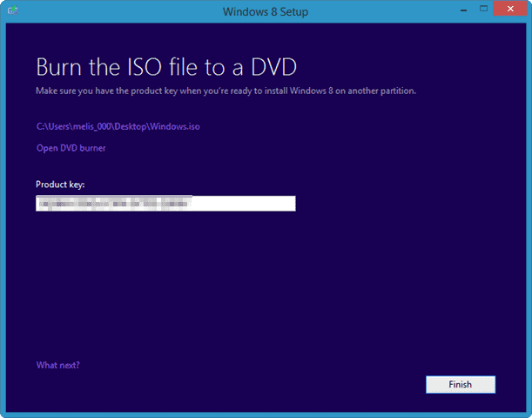This screenshot has height=418, width=532.
Task: Maximize the Windows 8 Setup window
Action: pos(484,10)
